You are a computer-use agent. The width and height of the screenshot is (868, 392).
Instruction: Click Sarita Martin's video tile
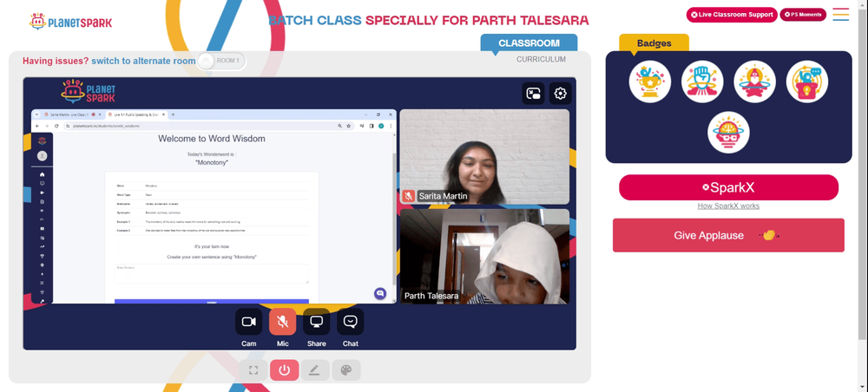point(484,156)
